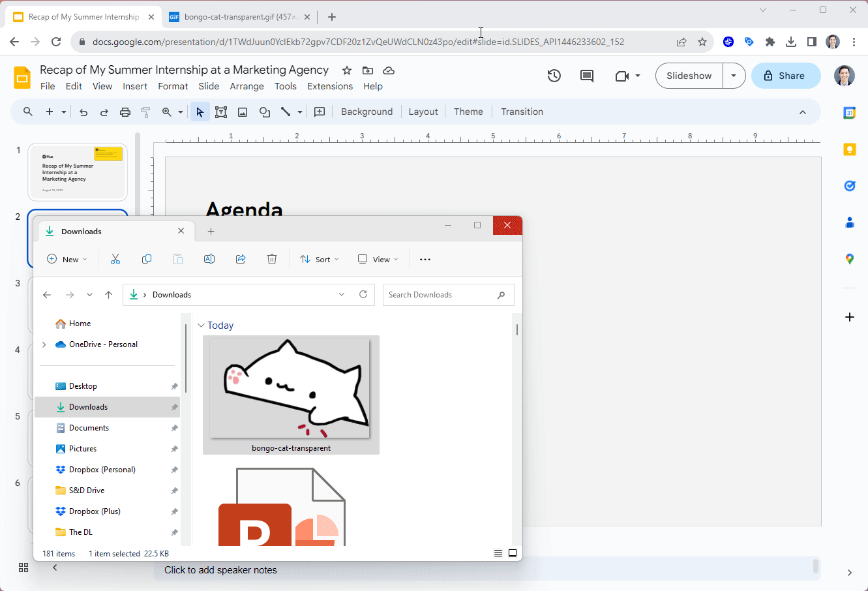Select the Text box tool

(x=221, y=112)
